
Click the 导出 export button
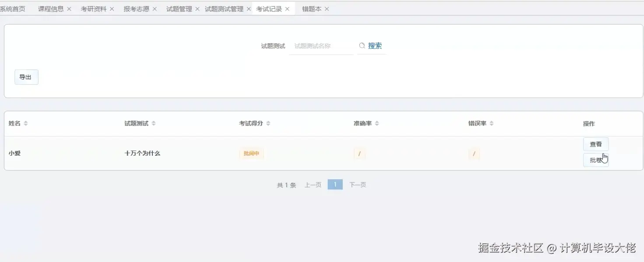click(26, 77)
